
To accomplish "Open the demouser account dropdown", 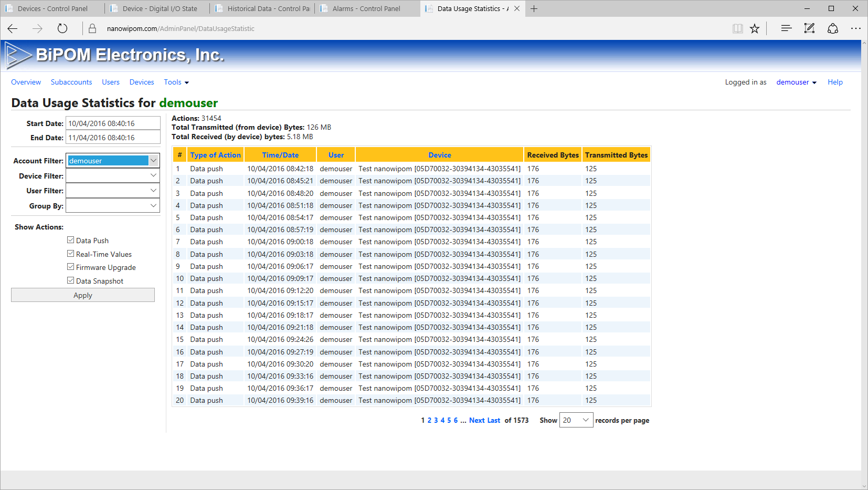I will (797, 82).
